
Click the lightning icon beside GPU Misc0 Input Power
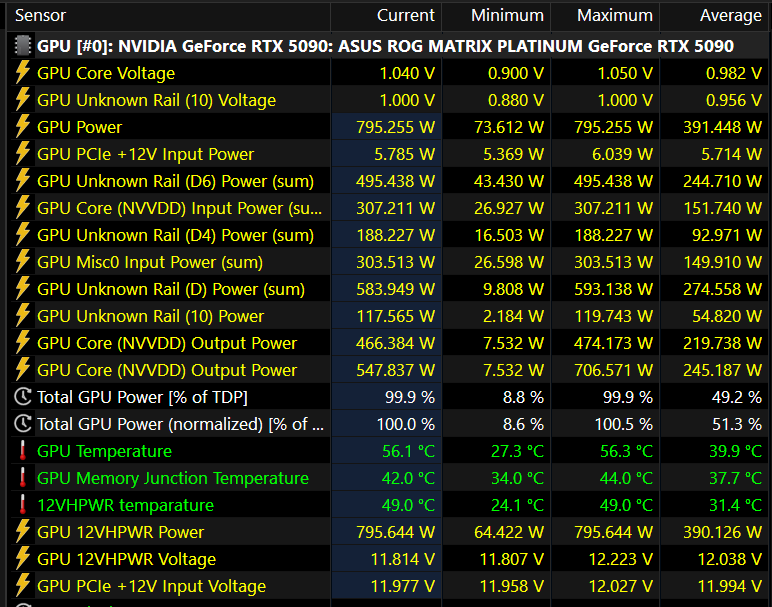click(x=22, y=262)
